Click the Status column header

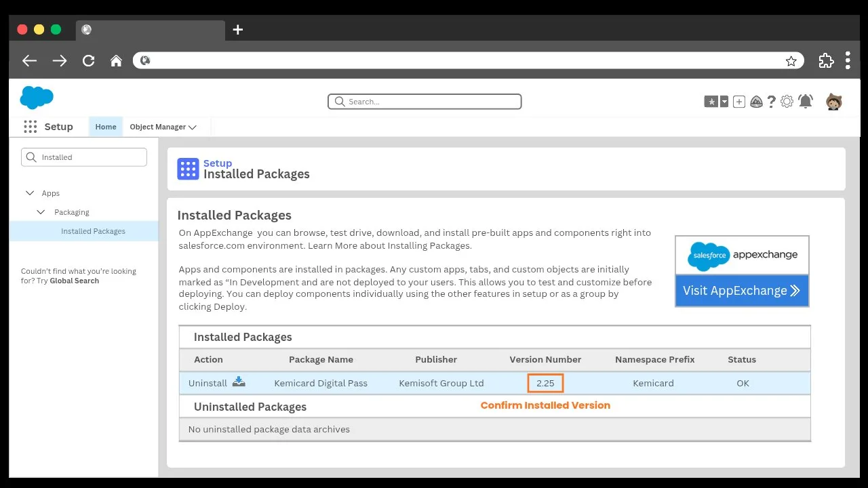(x=742, y=360)
